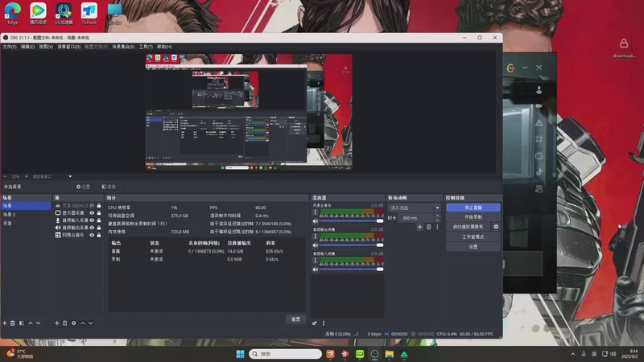Open 帮助(H) menu
This screenshot has height=362, width=644.
[x=164, y=47]
